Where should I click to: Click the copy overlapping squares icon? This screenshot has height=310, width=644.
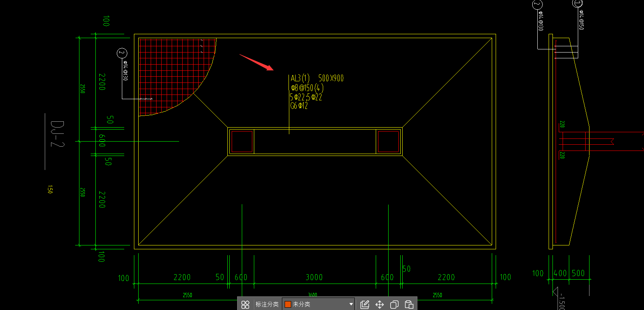(394, 305)
